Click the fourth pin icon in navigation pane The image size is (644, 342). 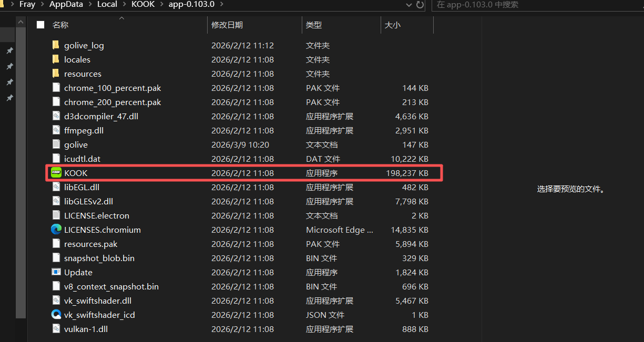pos(9,98)
